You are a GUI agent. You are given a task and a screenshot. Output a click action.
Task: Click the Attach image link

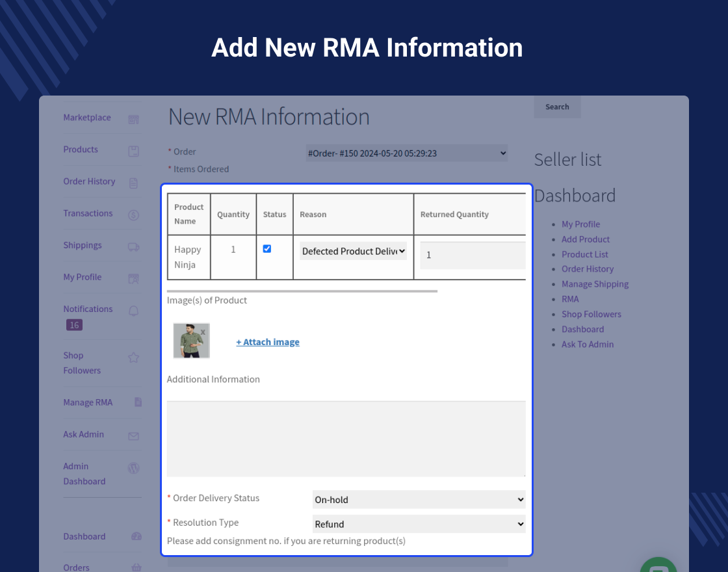[268, 342]
